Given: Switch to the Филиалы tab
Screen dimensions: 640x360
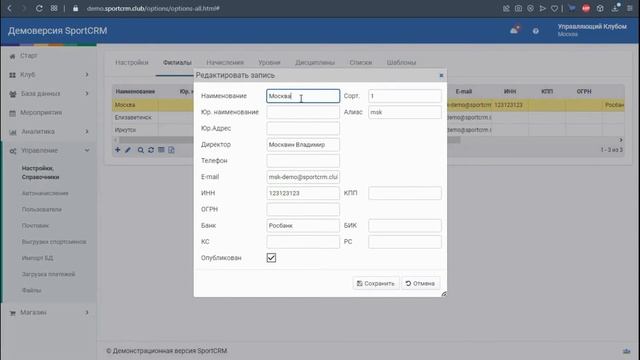Looking at the screenshot, I should [x=177, y=62].
